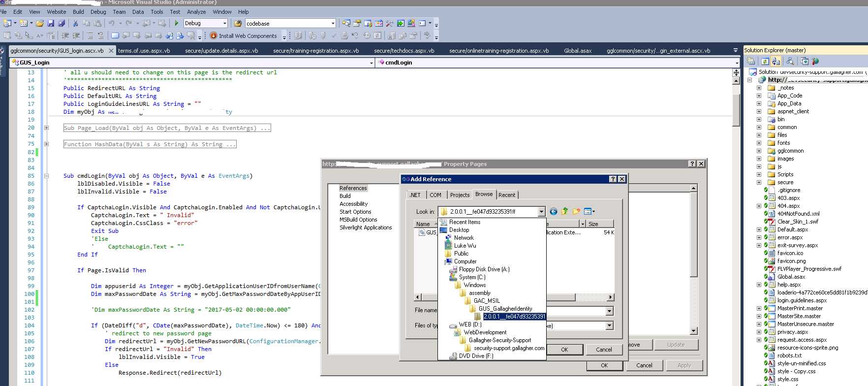Click Up One Level icon in Add Reference
This screenshot has height=386, width=868.
565,211
